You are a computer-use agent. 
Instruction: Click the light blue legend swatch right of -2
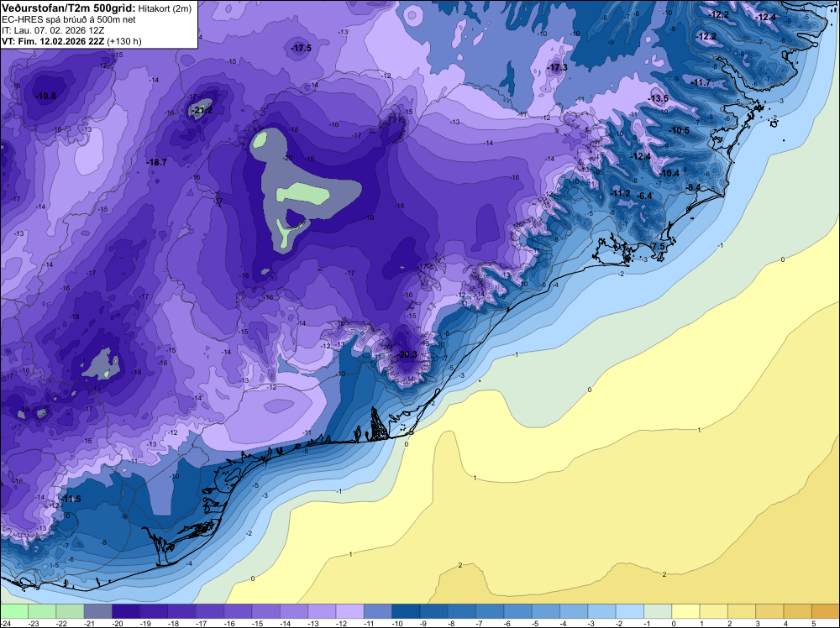[x=629, y=611]
